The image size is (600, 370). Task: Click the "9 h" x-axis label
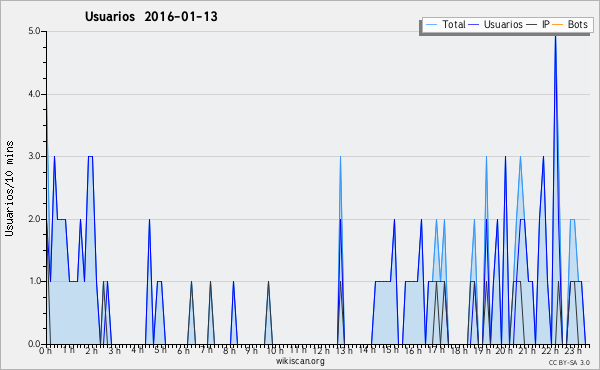[251, 350]
